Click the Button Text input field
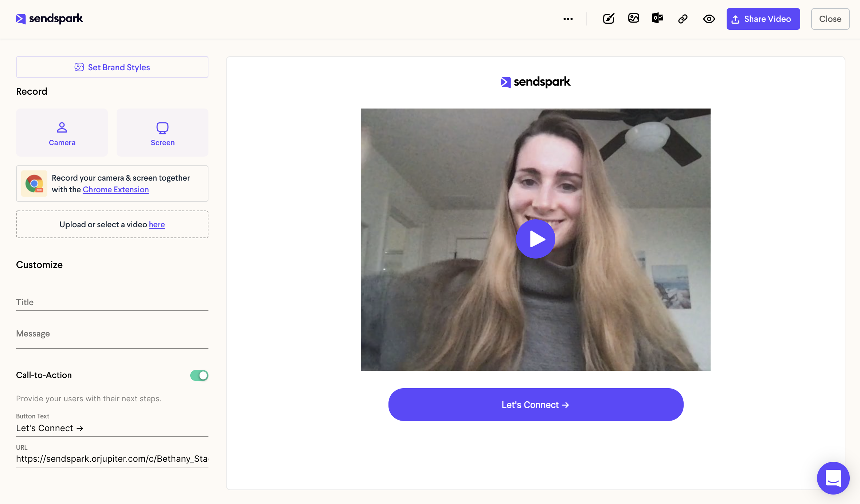Image resolution: width=860 pixels, height=504 pixels. pos(112,428)
